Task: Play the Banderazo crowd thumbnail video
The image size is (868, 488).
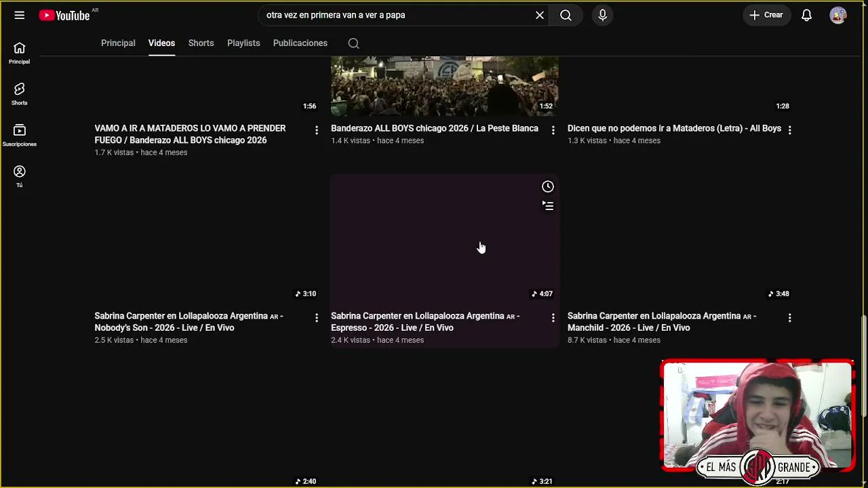Action: [445, 86]
